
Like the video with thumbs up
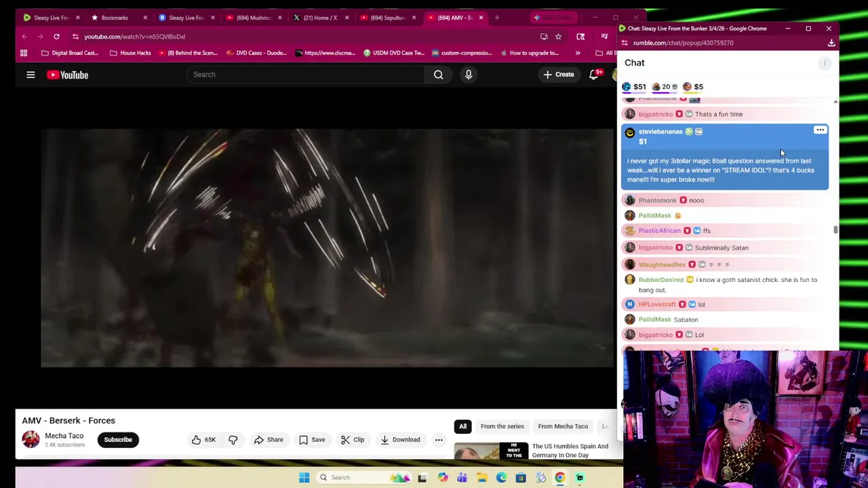coord(203,440)
